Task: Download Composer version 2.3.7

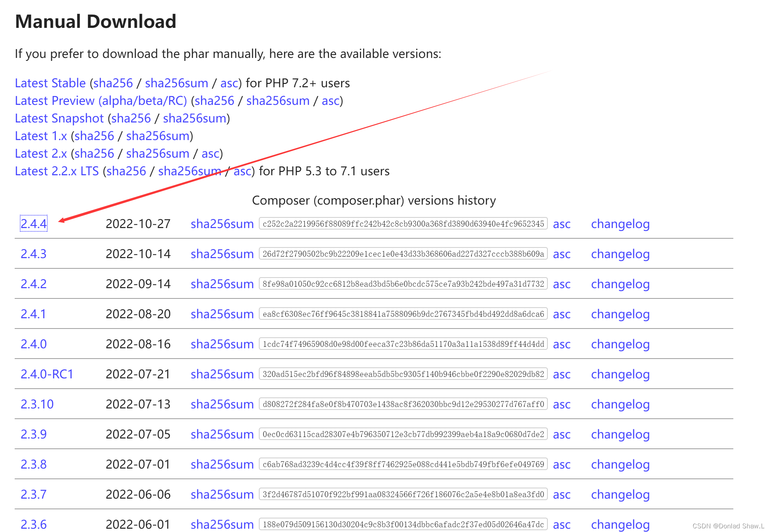Action: [x=34, y=494]
